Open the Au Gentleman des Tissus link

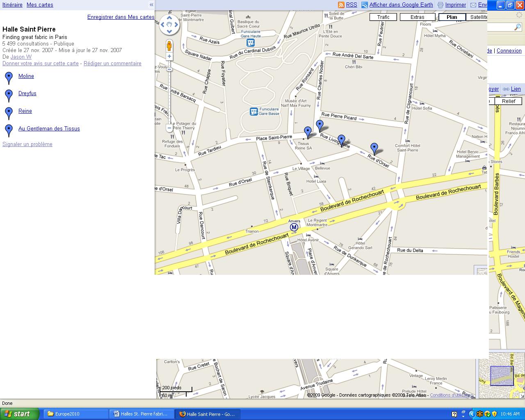pos(49,128)
